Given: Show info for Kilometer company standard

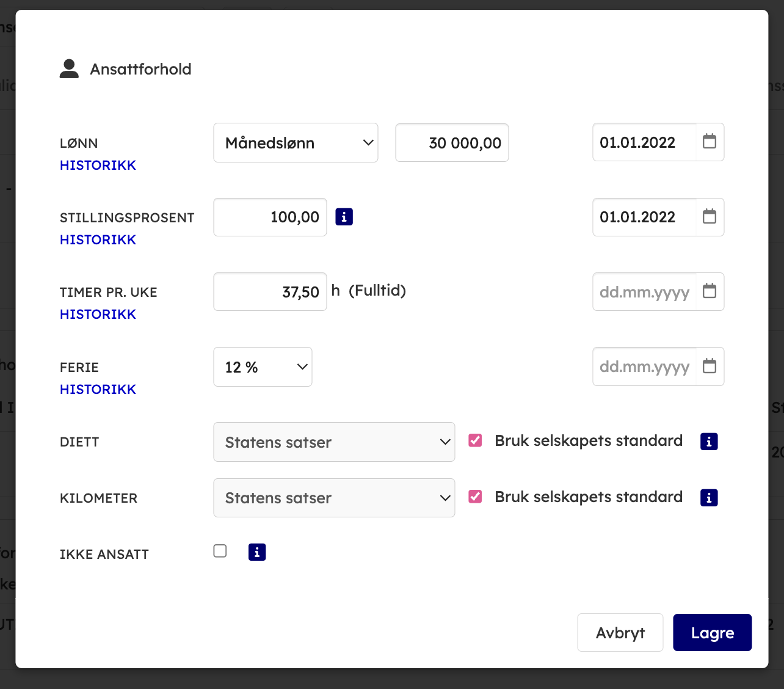Looking at the screenshot, I should tap(708, 498).
